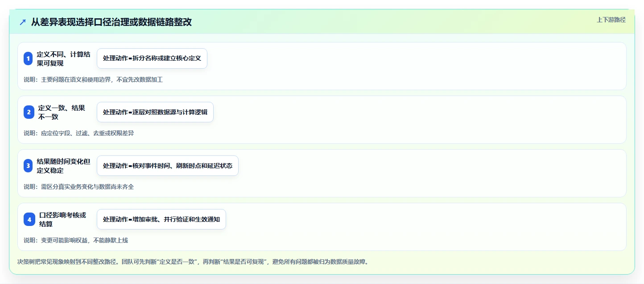644x284 pixels.
Task: Select the 处理动作=增加审批、并行验证和生效通知 box
Action: click(161, 219)
